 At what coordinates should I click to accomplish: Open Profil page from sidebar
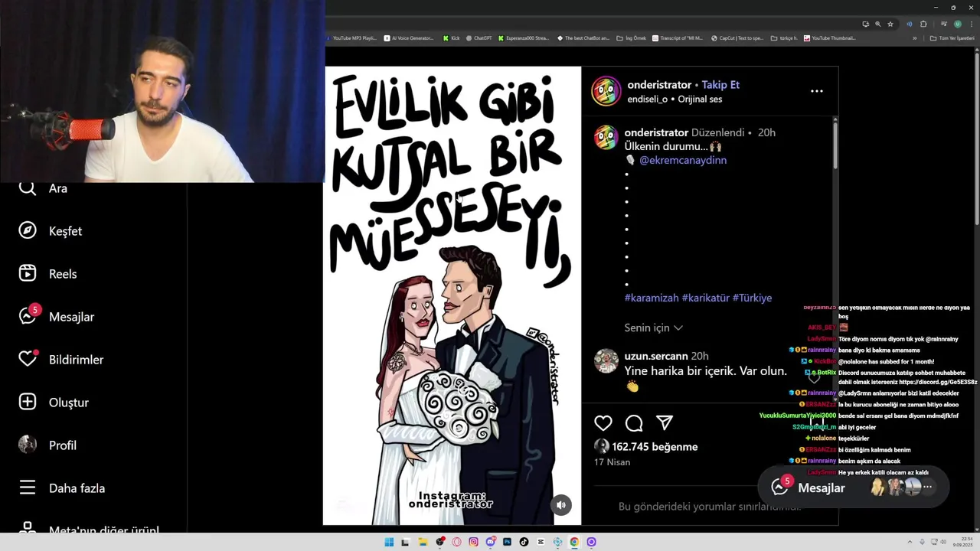(x=47, y=445)
